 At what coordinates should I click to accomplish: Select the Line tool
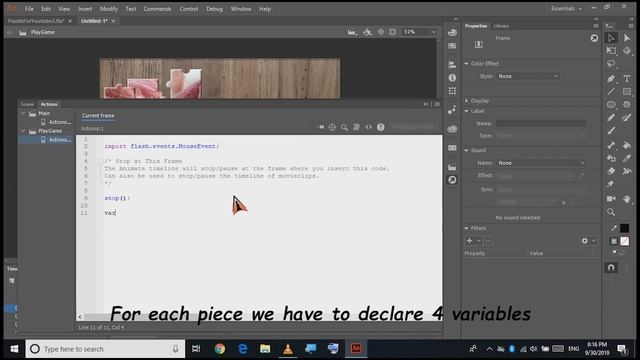[611, 92]
